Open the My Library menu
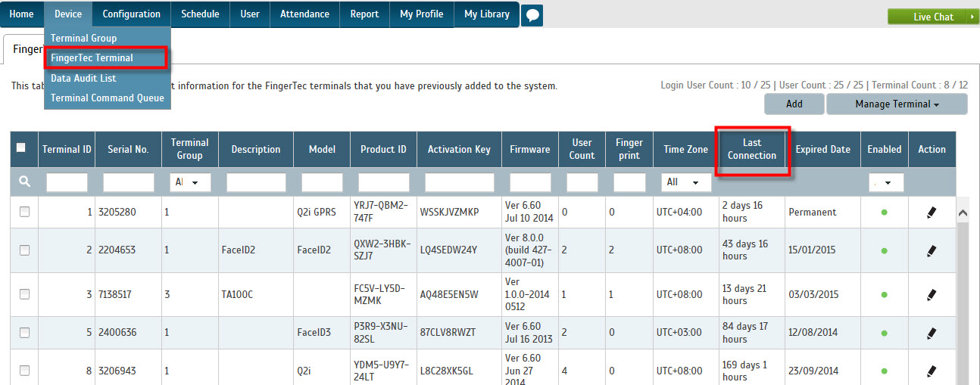This screenshot has height=385, width=980. point(487,14)
